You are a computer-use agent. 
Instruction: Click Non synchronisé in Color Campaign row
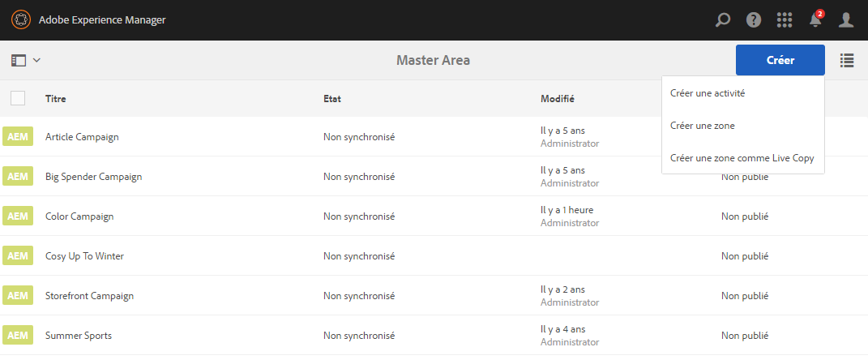tap(359, 216)
